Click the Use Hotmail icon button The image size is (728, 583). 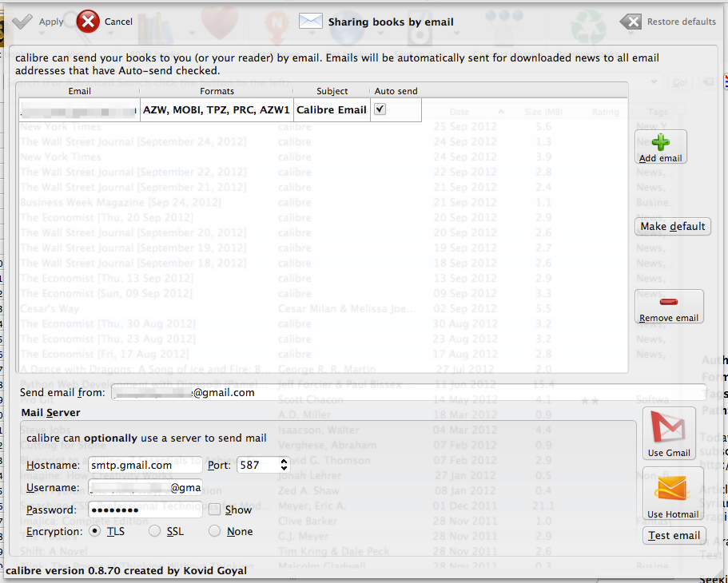[673, 494]
